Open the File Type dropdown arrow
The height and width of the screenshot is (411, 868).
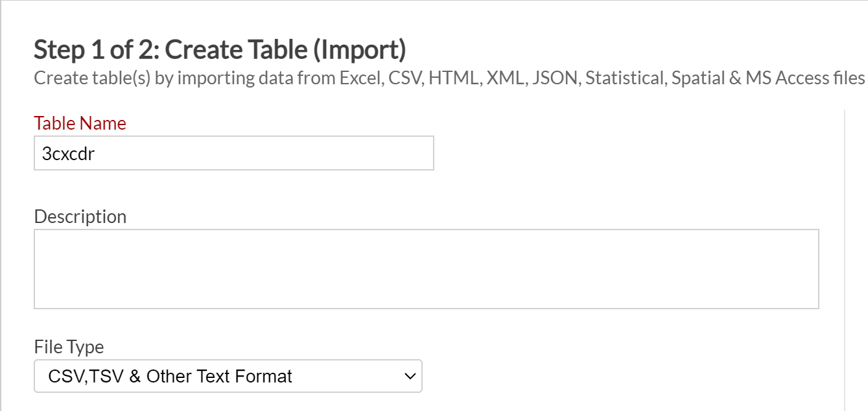click(409, 377)
